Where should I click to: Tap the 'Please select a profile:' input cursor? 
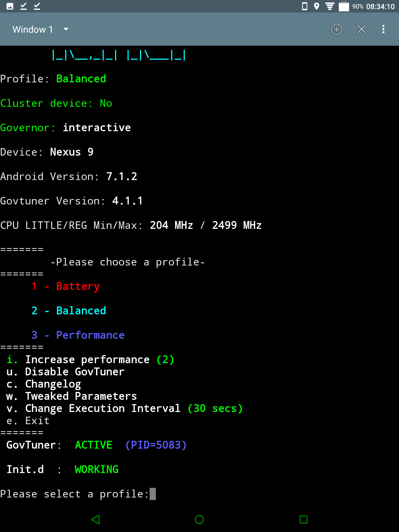pos(153,494)
